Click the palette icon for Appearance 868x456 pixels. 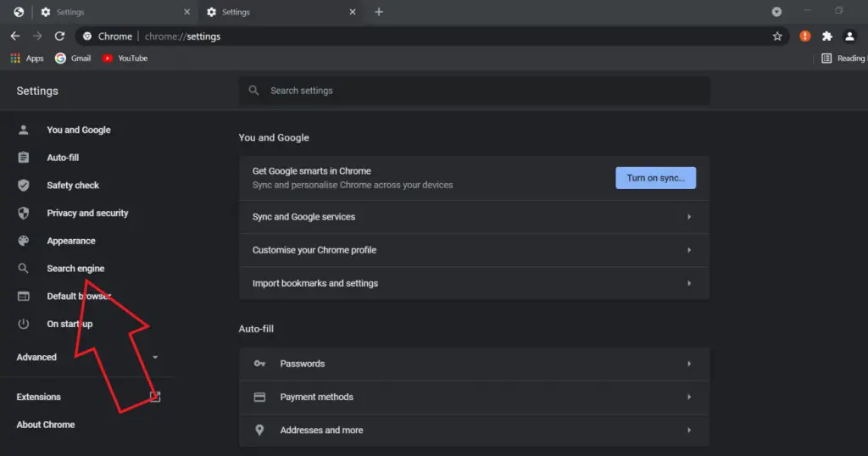[23, 241]
